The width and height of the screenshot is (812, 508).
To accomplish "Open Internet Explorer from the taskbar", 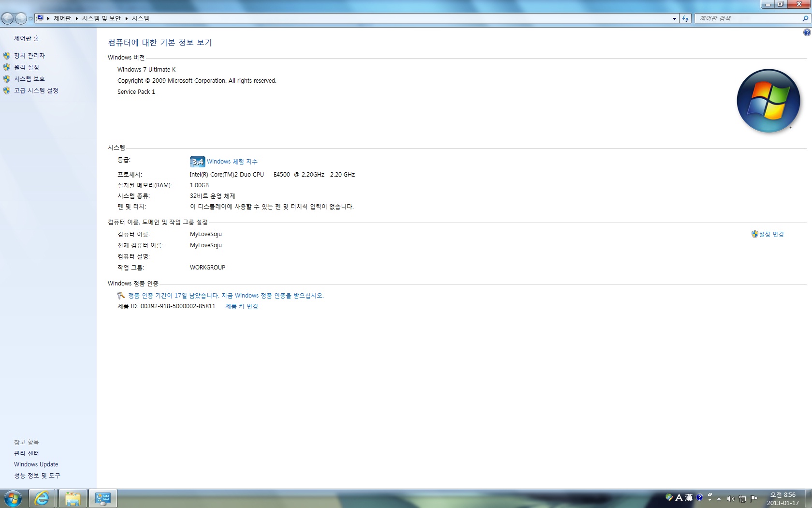I will point(42,498).
